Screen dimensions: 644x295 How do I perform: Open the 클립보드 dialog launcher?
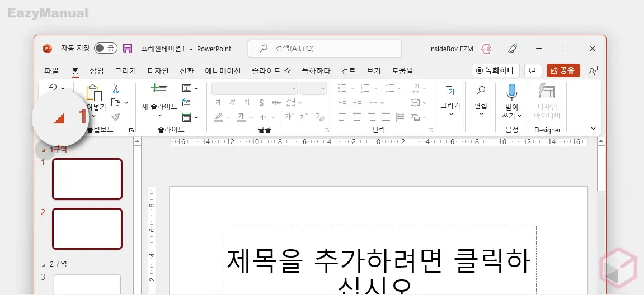pos(131,130)
